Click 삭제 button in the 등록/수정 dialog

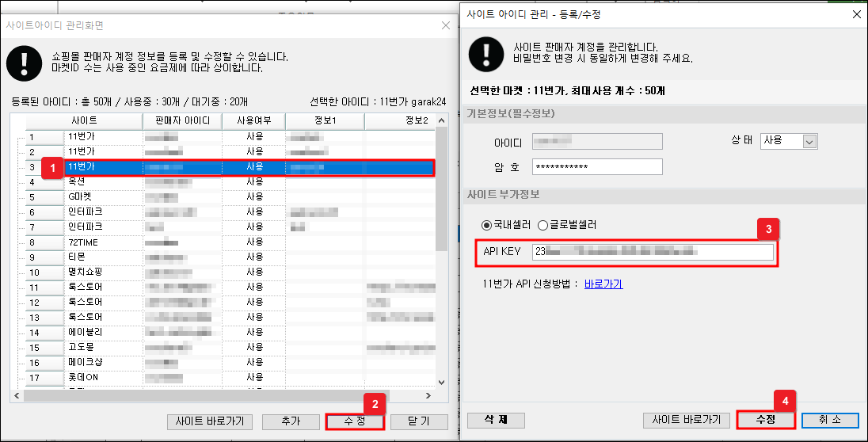[x=496, y=421]
